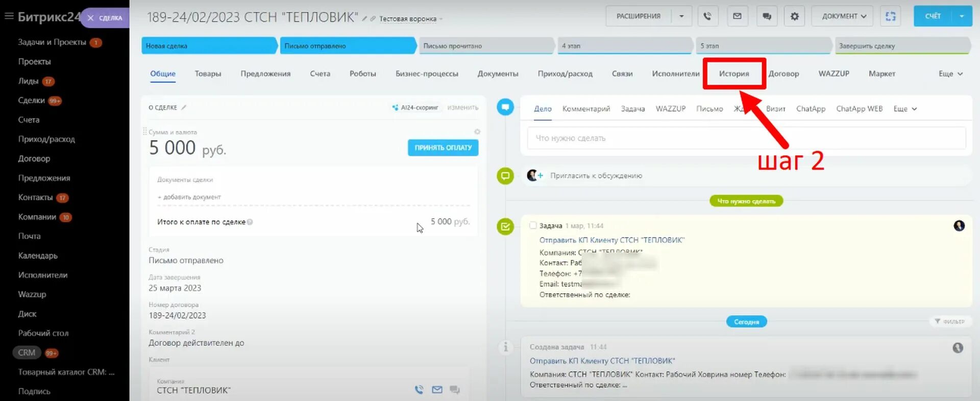This screenshot has width=980, height=401.
Task: Open Задачи и Проекты in sidebar
Action: point(52,42)
